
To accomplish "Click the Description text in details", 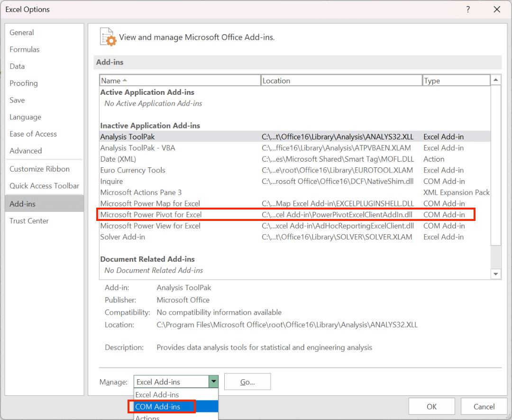I will click(264, 347).
